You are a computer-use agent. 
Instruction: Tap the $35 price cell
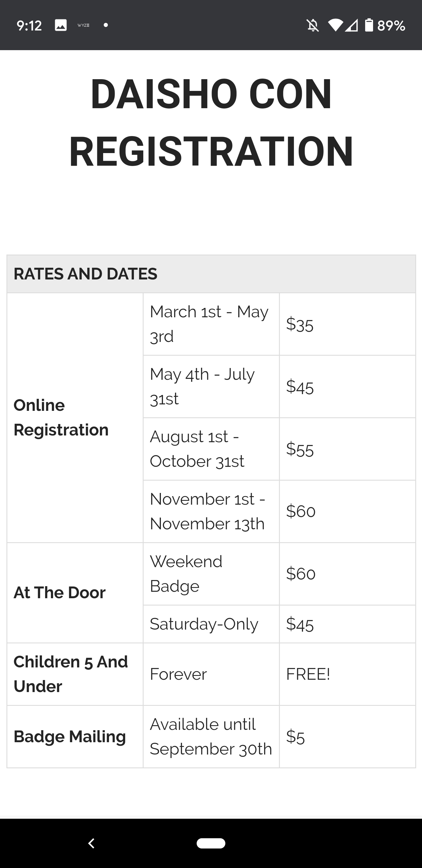347,324
